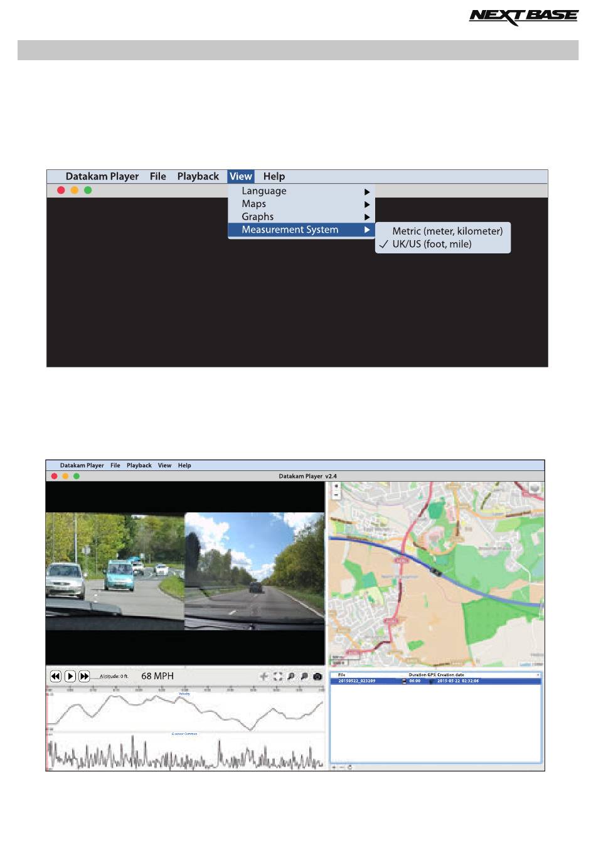Open View menu in lower v2.4 window
This screenshot has height=868, width=596.
164,465
